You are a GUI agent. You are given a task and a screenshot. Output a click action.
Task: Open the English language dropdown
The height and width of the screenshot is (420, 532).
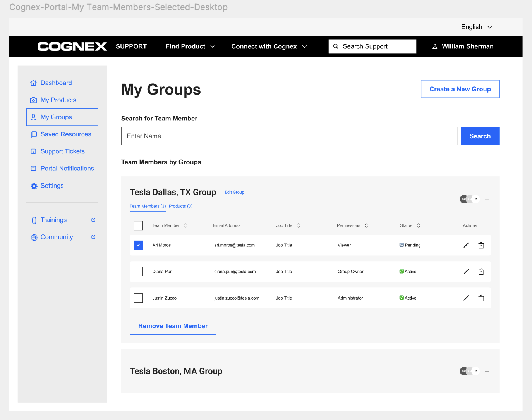click(477, 27)
